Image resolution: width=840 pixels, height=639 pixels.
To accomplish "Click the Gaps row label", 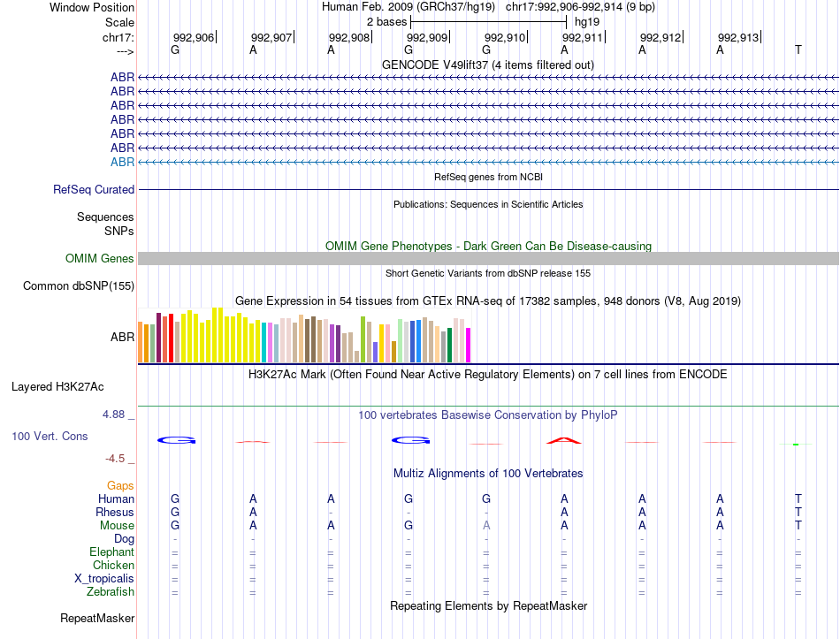I will point(120,486).
